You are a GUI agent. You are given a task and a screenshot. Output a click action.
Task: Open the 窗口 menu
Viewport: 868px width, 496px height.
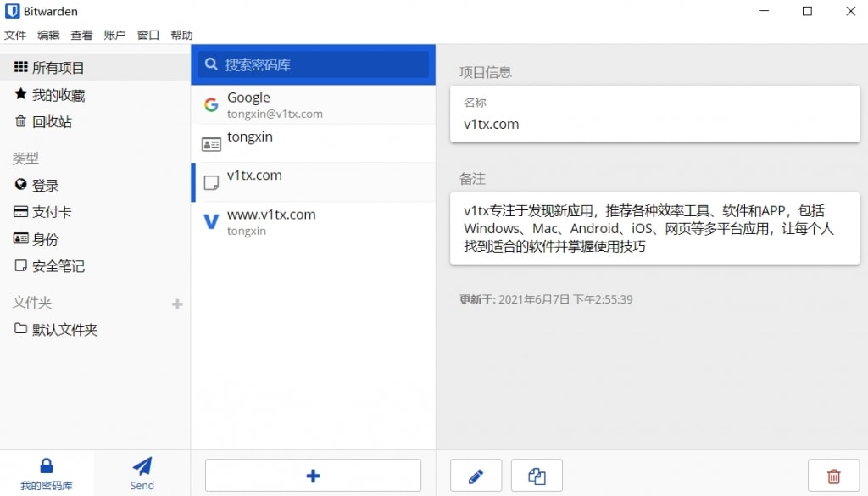tap(147, 36)
